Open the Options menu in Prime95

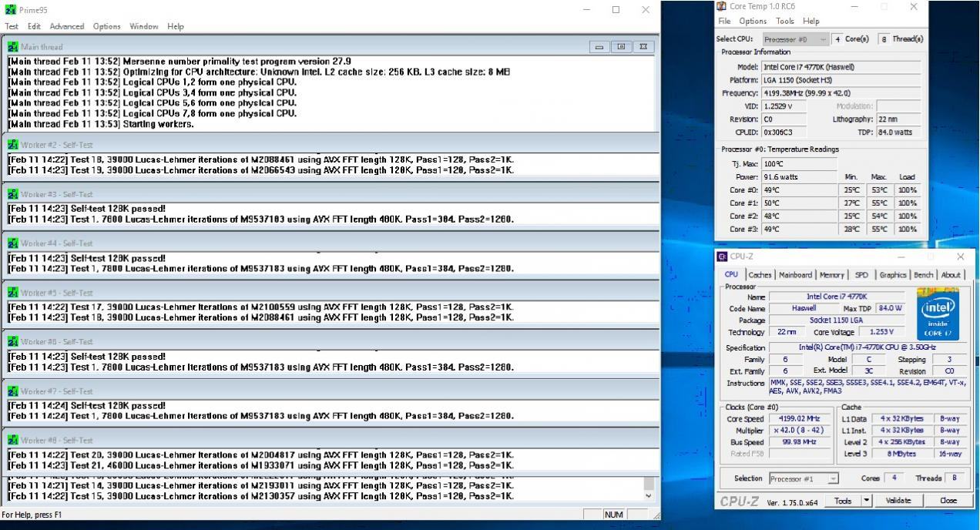click(107, 26)
